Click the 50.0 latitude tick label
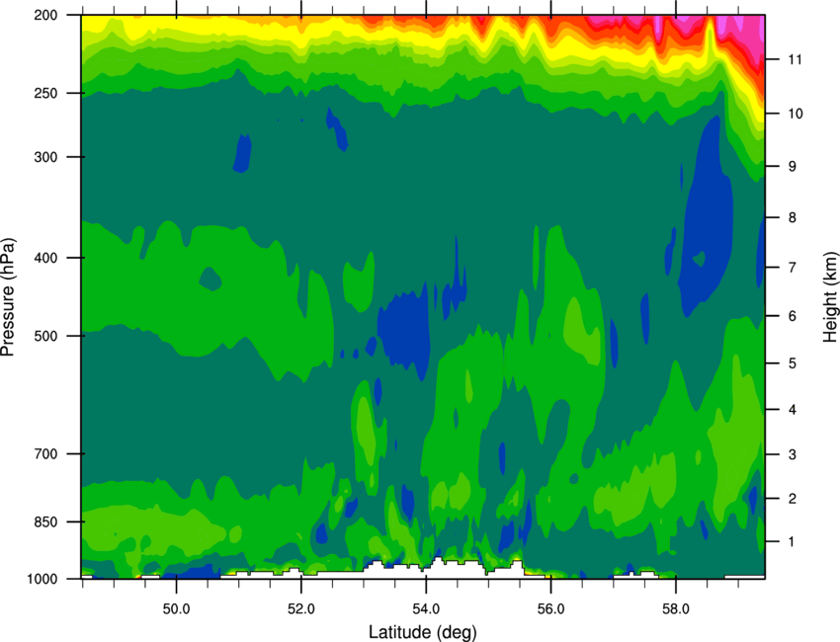 point(176,609)
